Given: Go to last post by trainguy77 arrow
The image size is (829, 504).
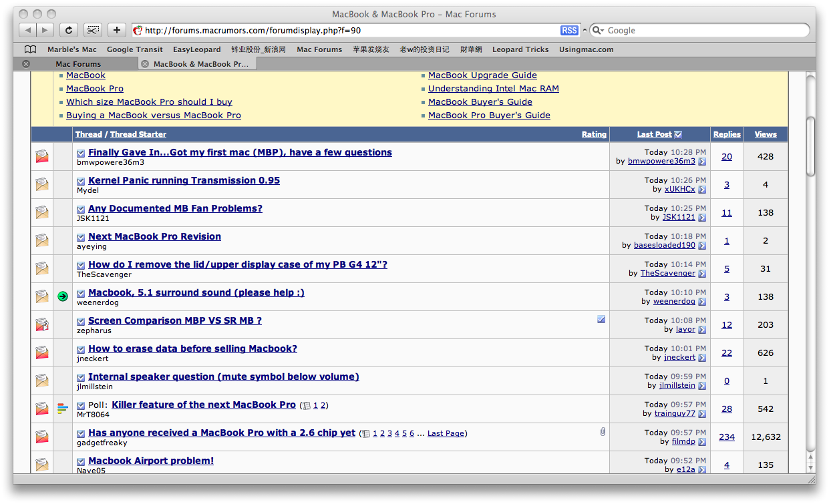Looking at the screenshot, I should pyautogui.click(x=702, y=414).
